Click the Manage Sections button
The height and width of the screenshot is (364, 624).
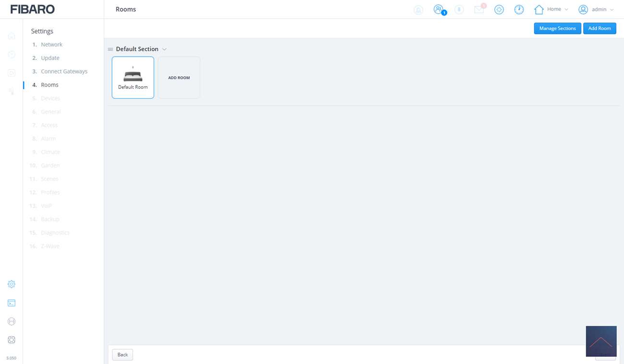click(557, 28)
